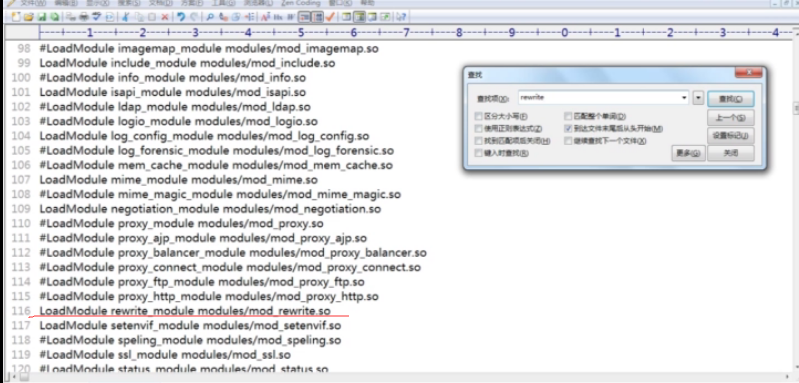Create a new document with toolbar icon
This screenshot has width=799, height=383.
click(x=16, y=17)
